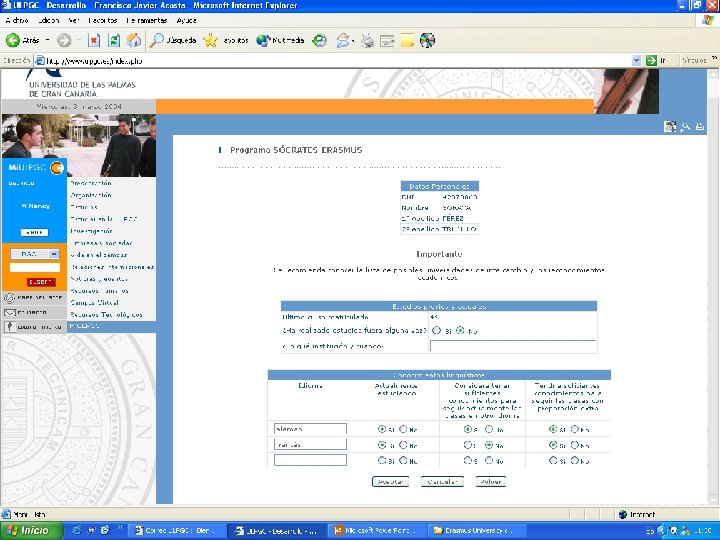This screenshot has width=720, height=540.
Task: Open the Favoritos menu in menu bar
Action: point(102,21)
